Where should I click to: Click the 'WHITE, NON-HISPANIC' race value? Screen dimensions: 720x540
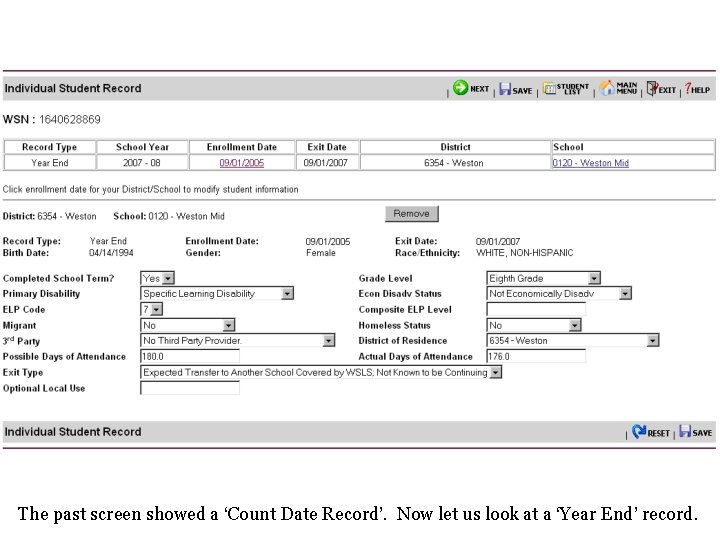click(524, 253)
